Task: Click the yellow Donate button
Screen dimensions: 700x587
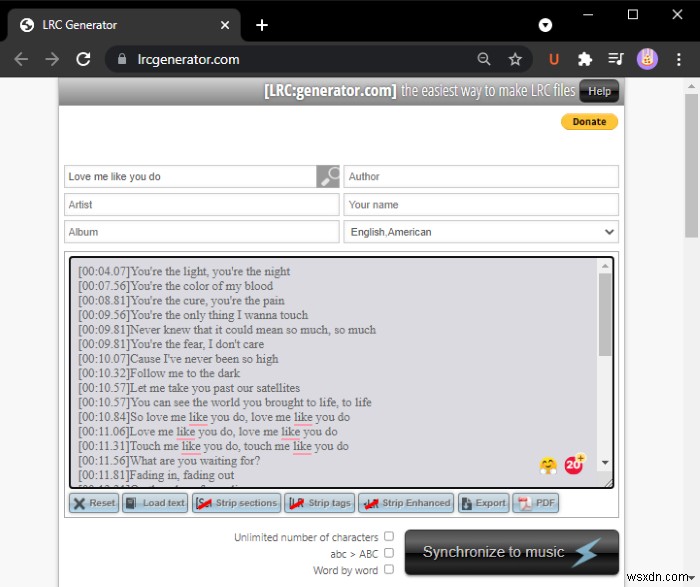Action: pos(589,122)
